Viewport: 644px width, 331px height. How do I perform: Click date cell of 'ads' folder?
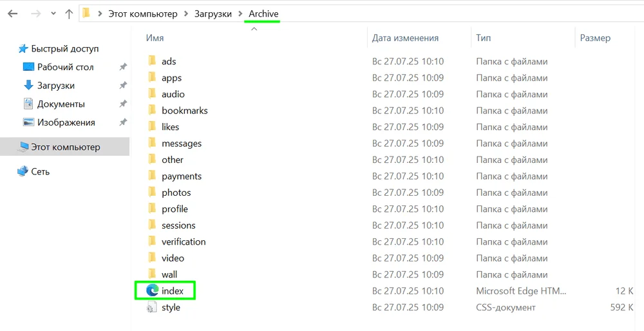408,62
